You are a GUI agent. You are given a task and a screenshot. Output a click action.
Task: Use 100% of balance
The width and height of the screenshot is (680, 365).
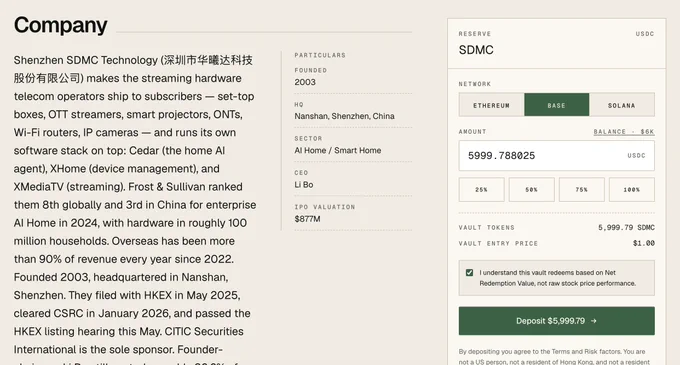pos(631,189)
